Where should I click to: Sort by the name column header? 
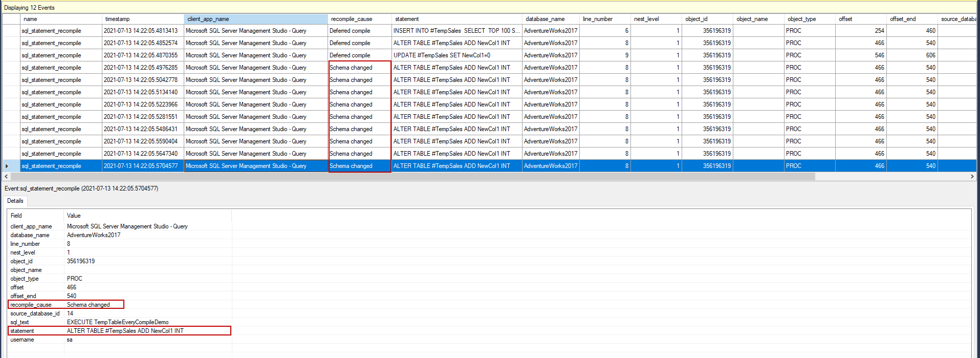pyautogui.click(x=61, y=19)
